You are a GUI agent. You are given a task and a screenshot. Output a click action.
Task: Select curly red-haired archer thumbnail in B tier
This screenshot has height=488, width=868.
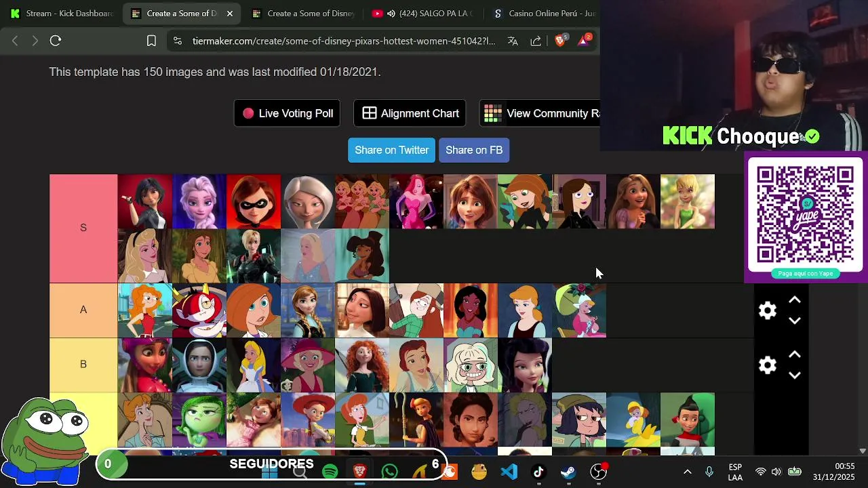pyautogui.click(x=362, y=365)
